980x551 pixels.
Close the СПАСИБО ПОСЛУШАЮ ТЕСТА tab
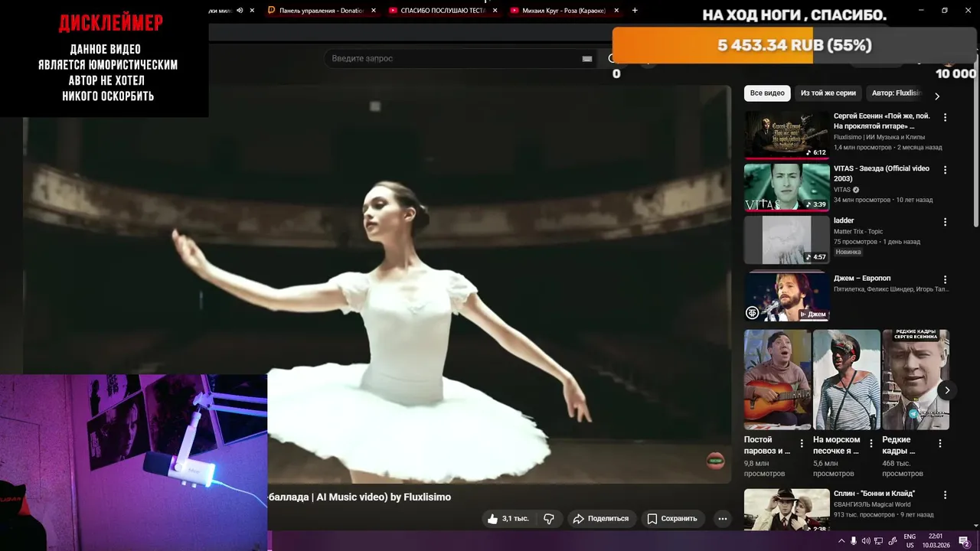coord(495,11)
